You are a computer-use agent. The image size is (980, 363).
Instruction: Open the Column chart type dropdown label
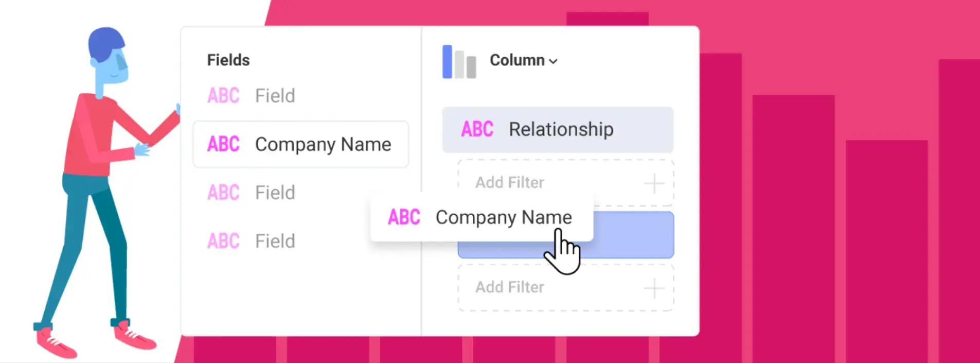coord(516,60)
